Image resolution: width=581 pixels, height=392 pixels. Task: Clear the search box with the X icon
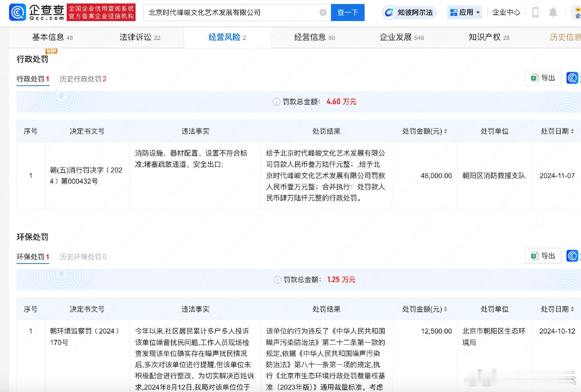[323, 13]
